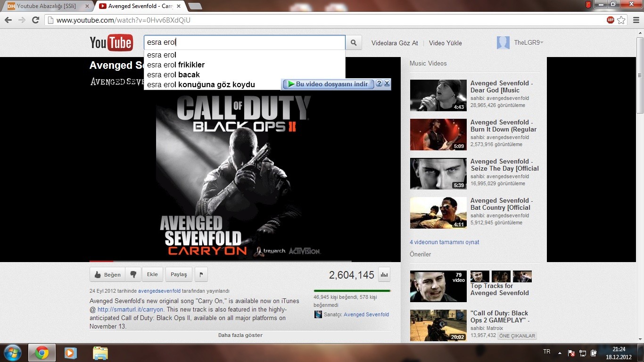Select first suggestion 'esra erol'
Screen dimensions: 644x362
[x=245, y=55]
